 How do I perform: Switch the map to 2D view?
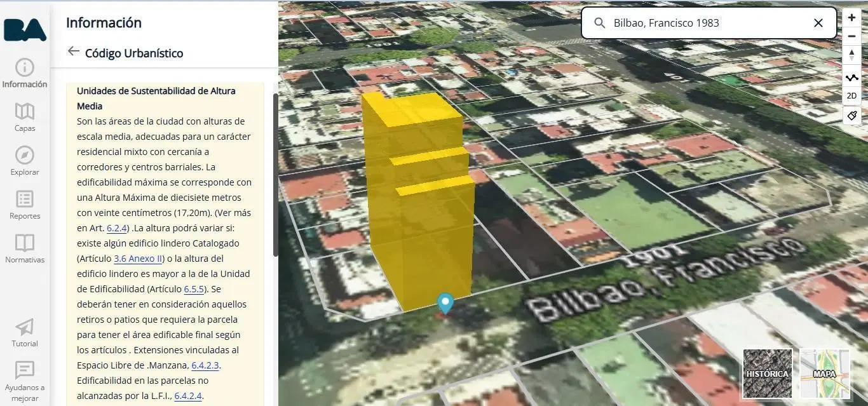851,96
